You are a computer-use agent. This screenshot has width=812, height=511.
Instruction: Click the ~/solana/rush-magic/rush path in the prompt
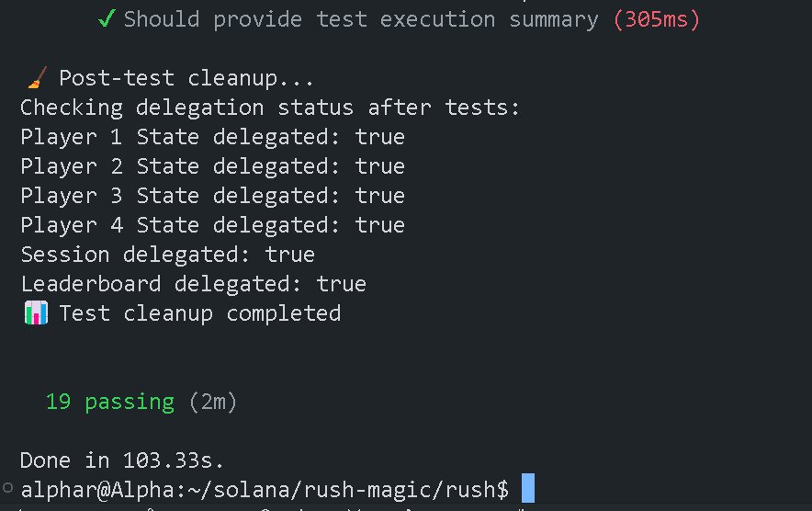tap(354, 488)
